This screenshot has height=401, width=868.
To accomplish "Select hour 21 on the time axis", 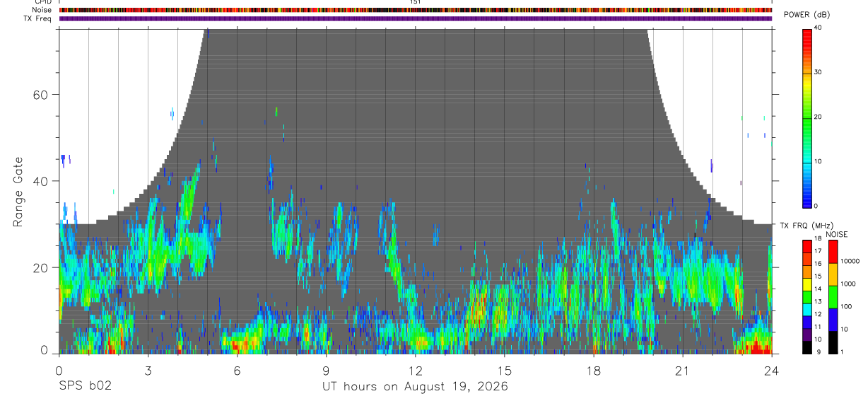I will 683,371.
